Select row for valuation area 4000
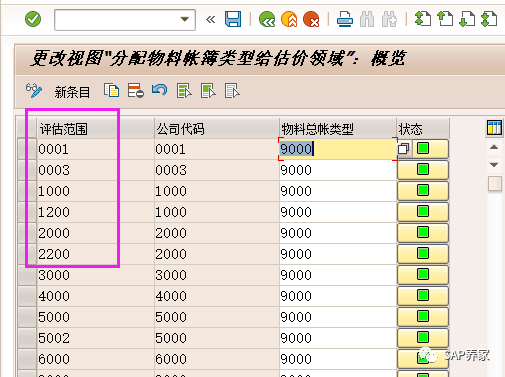Screen dimensions: 505x377 point(27,296)
